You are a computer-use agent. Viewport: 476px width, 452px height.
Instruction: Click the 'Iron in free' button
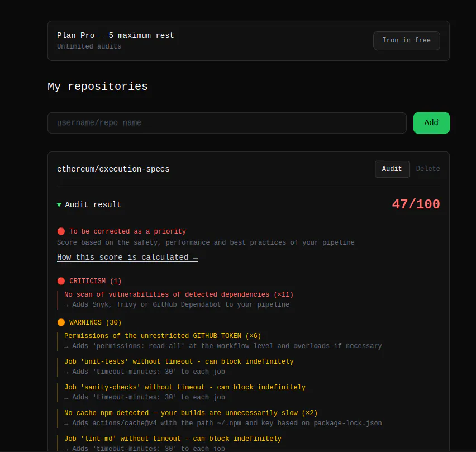[x=406, y=40]
